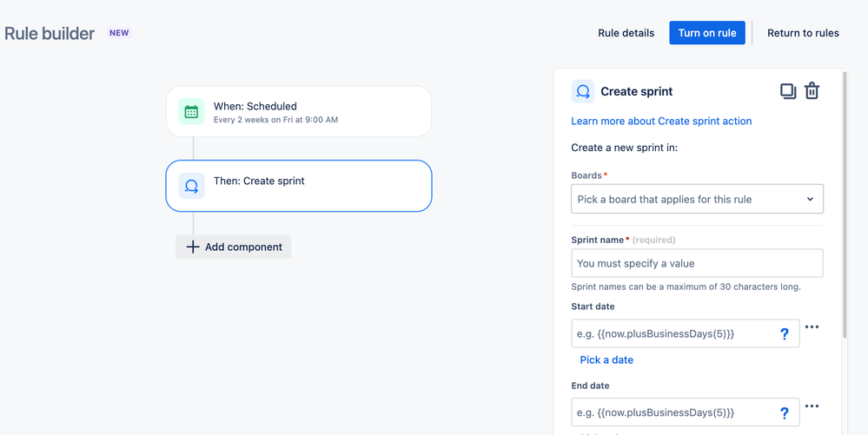Click the blue sprint action icon
868x435 pixels.
[191, 186]
